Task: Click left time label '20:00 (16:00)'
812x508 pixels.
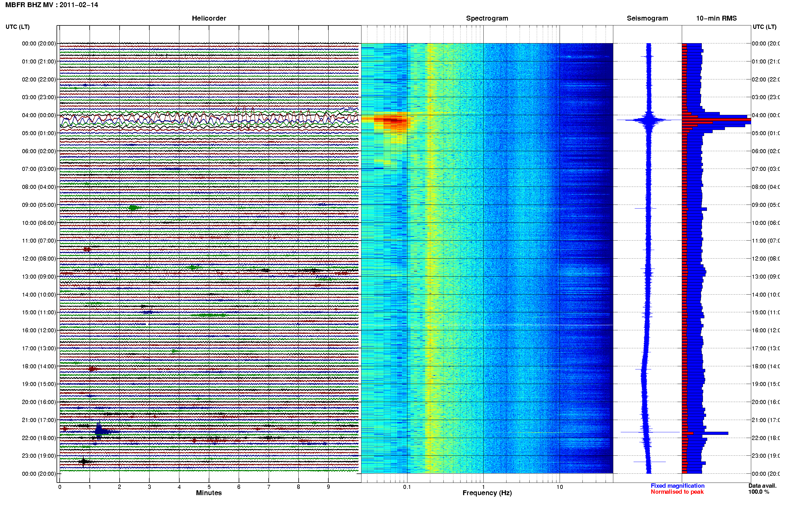Action: pyautogui.click(x=39, y=402)
